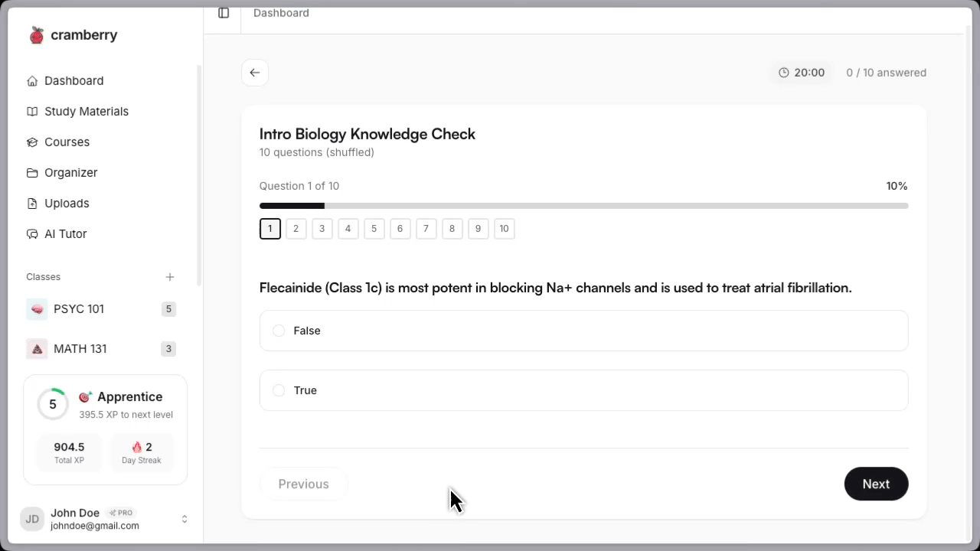Click the Next button to advance
The height and width of the screenshot is (551, 980).
coord(876,484)
